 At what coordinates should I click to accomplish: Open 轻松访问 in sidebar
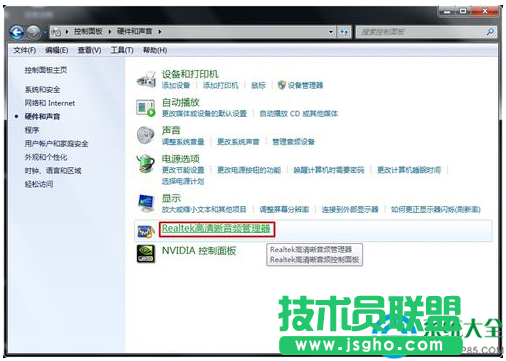pos(39,184)
